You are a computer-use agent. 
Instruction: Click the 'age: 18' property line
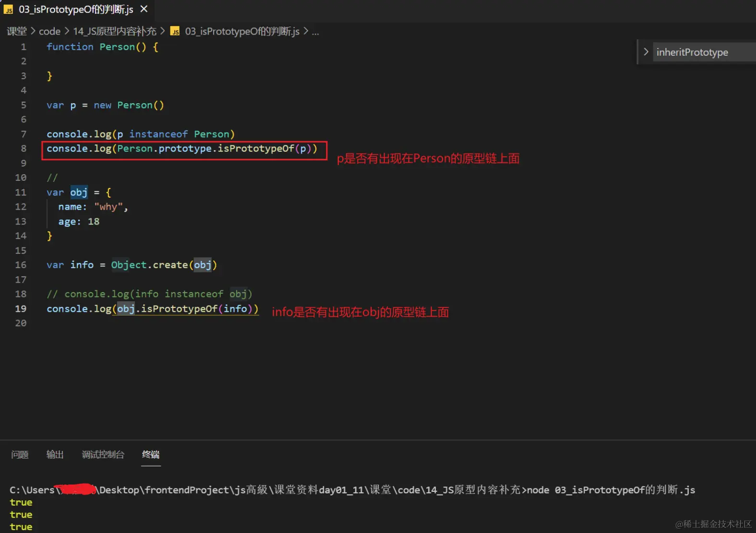point(79,222)
